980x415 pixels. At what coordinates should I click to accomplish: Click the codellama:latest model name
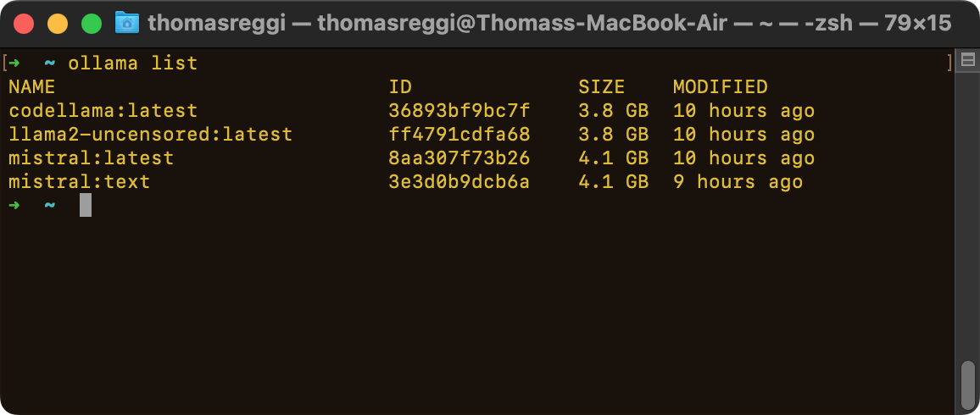[103, 110]
